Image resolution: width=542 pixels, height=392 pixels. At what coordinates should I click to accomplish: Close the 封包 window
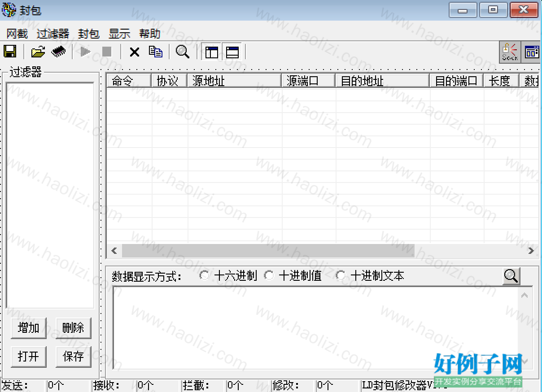point(523,10)
